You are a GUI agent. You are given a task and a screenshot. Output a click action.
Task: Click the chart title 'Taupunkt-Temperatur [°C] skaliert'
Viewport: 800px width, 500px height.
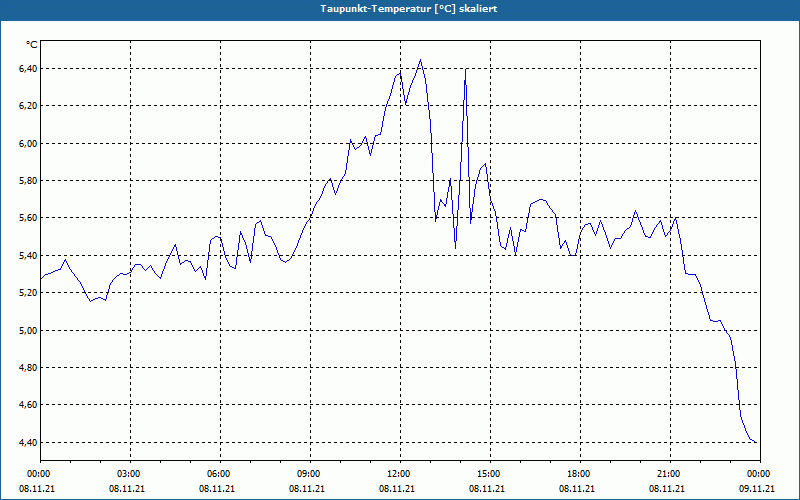tap(409, 9)
